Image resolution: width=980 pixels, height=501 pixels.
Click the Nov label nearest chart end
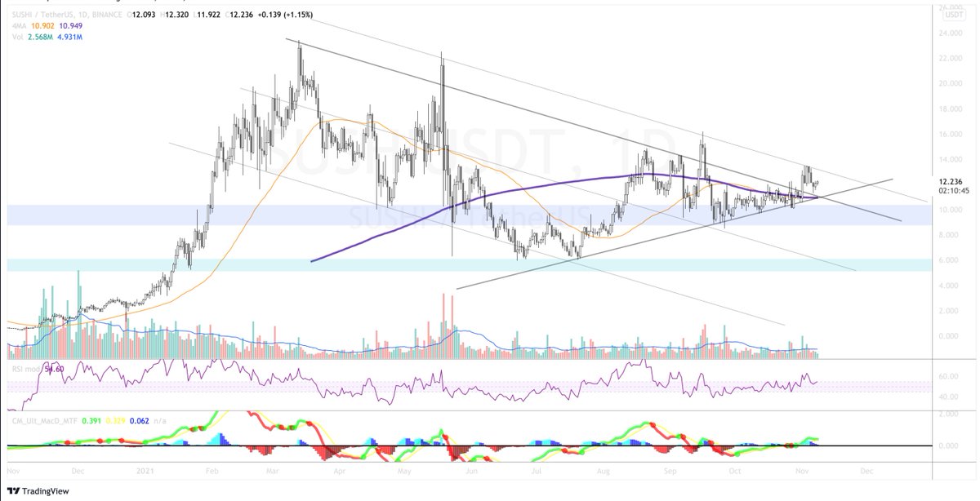pos(801,472)
